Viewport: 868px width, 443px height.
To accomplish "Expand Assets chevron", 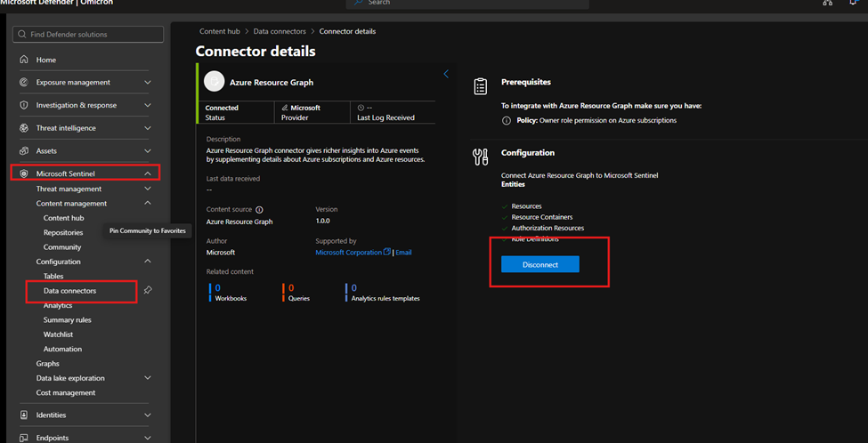I will (x=147, y=150).
